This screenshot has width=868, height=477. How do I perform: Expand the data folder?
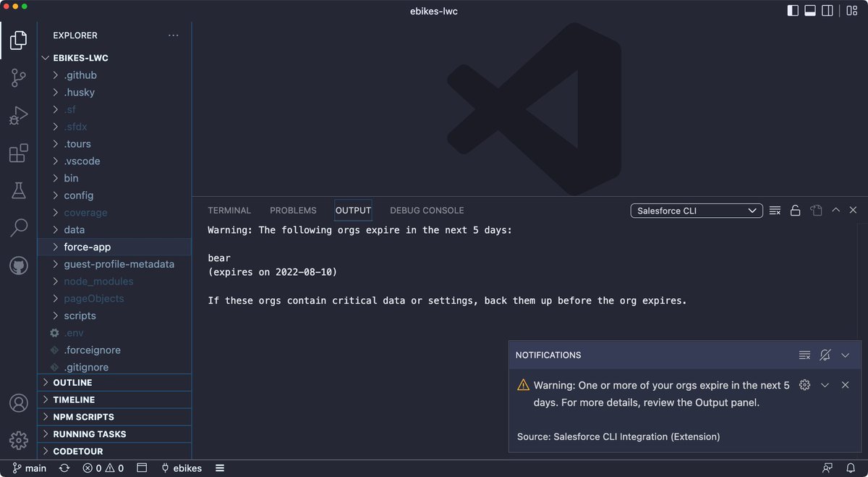pos(114,230)
